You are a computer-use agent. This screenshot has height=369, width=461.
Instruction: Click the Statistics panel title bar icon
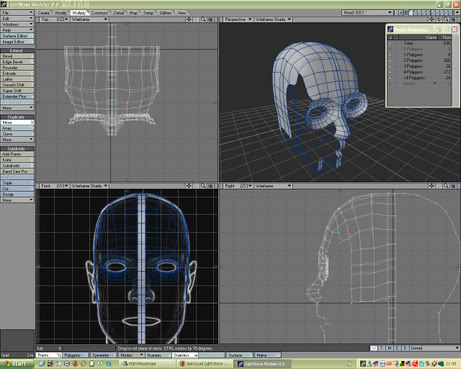pyautogui.click(x=391, y=29)
